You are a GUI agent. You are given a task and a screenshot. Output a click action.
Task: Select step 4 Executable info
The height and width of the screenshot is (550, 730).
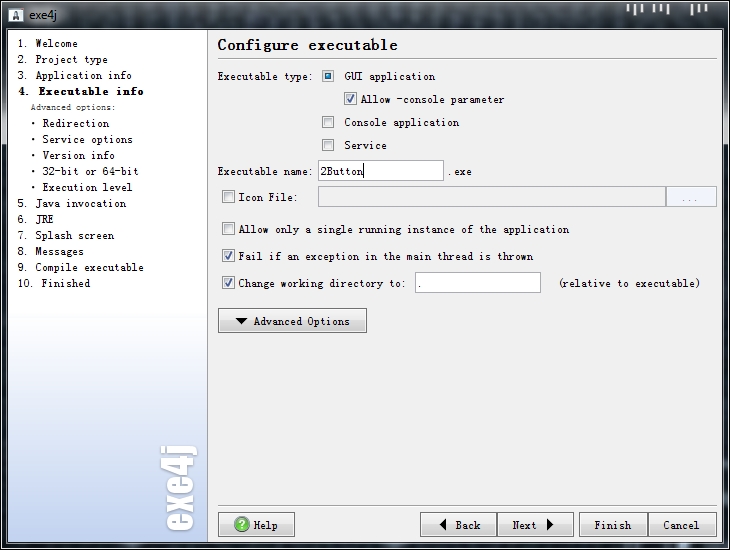coord(81,91)
